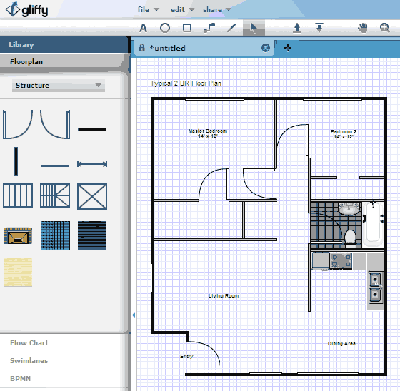Image resolution: width=400 pixels, height=391 pixels.
Task: Select the Bedroom 2 door arc
Action: tap(292, 140)
